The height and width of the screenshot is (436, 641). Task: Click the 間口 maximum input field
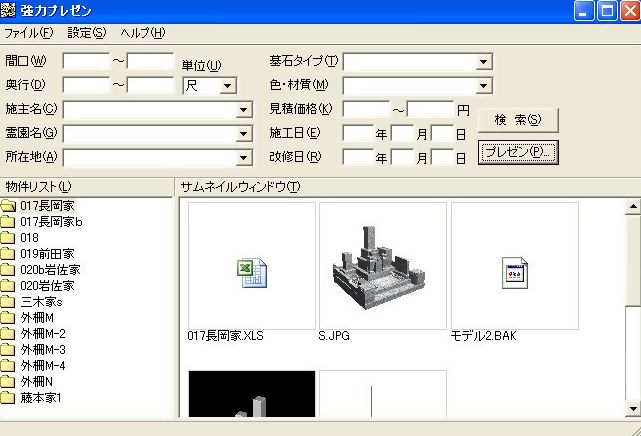pyautogui.click(x=150, y=62)
